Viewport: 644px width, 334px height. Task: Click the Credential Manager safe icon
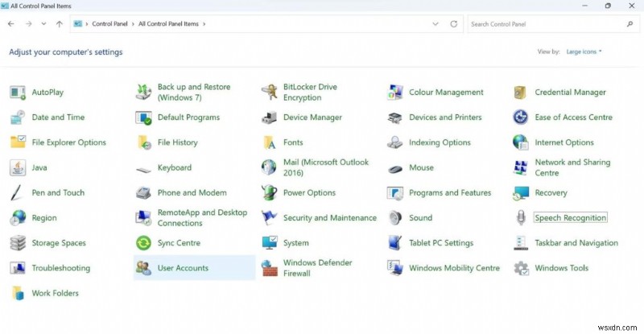pos(520,93)
